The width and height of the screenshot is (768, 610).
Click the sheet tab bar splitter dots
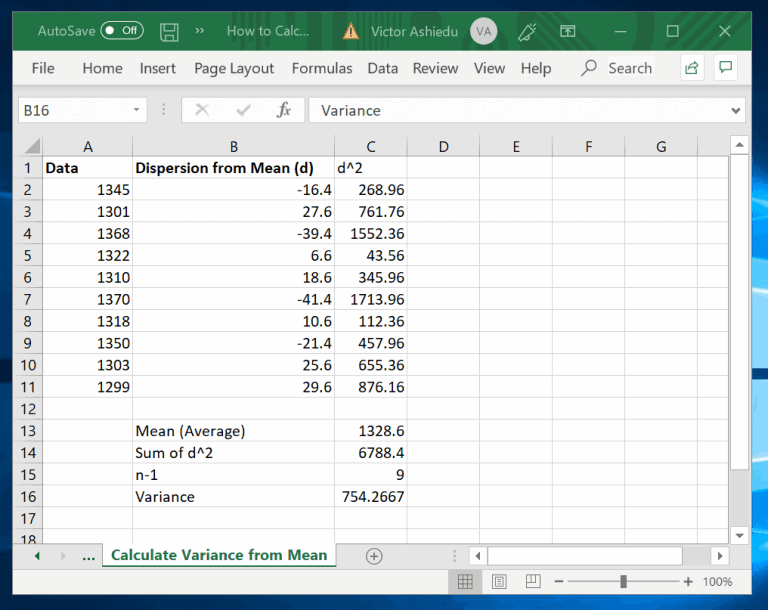(455, 556)
